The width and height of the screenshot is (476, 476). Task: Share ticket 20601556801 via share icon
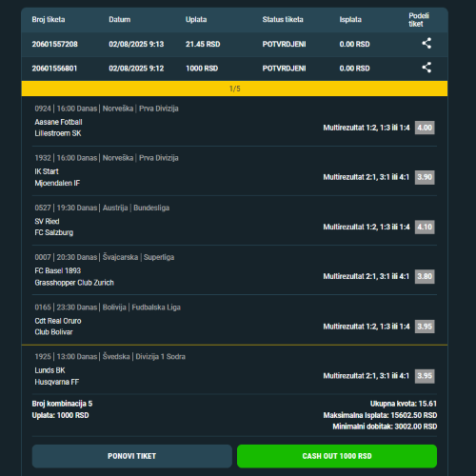426,68
